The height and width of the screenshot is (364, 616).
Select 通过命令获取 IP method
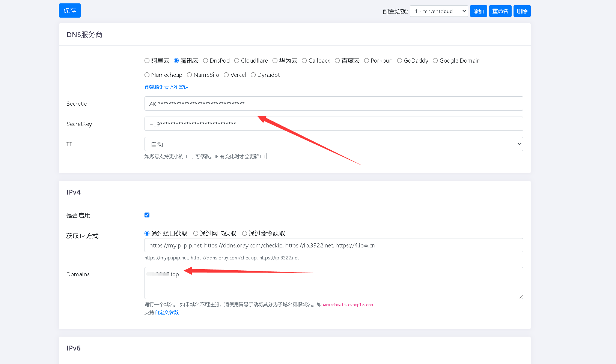pos(244,233)
